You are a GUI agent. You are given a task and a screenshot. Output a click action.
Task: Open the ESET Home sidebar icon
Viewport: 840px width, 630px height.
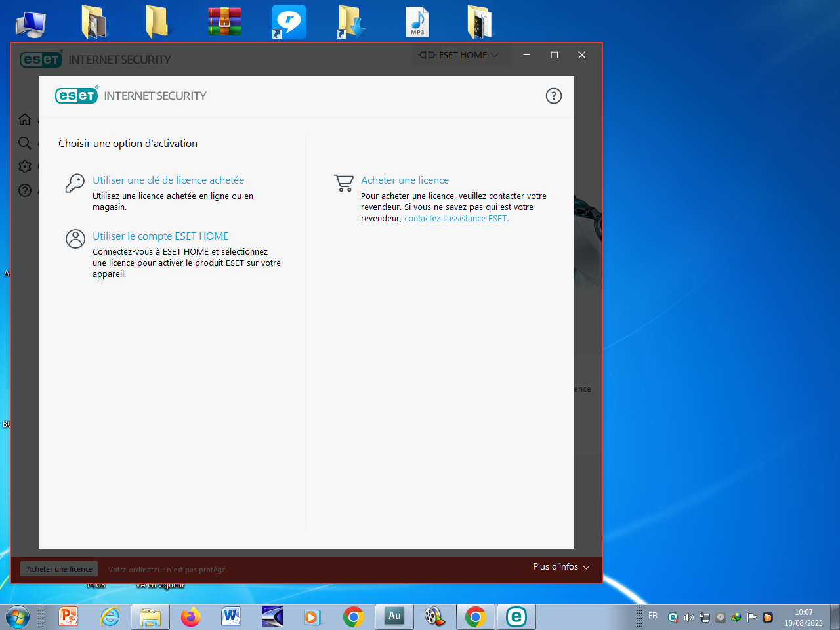pyautogui.click(x=25, y=119)
